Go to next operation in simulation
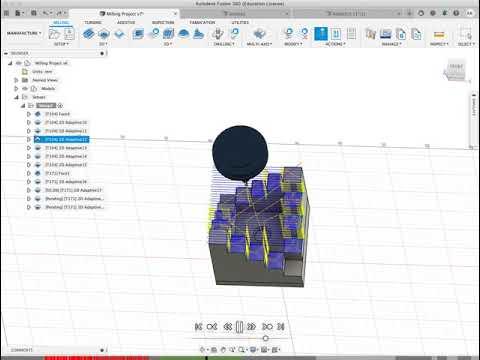 267,327
